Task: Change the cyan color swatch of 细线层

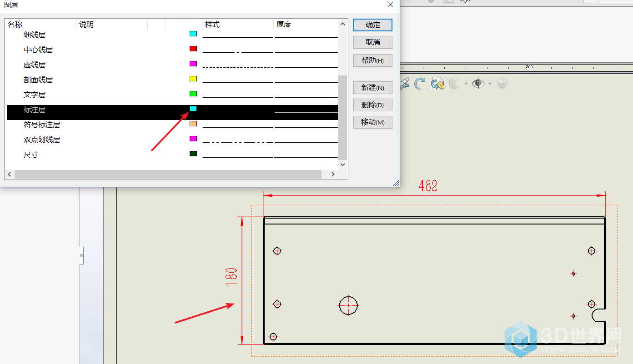Action: (x=193, y=34)
